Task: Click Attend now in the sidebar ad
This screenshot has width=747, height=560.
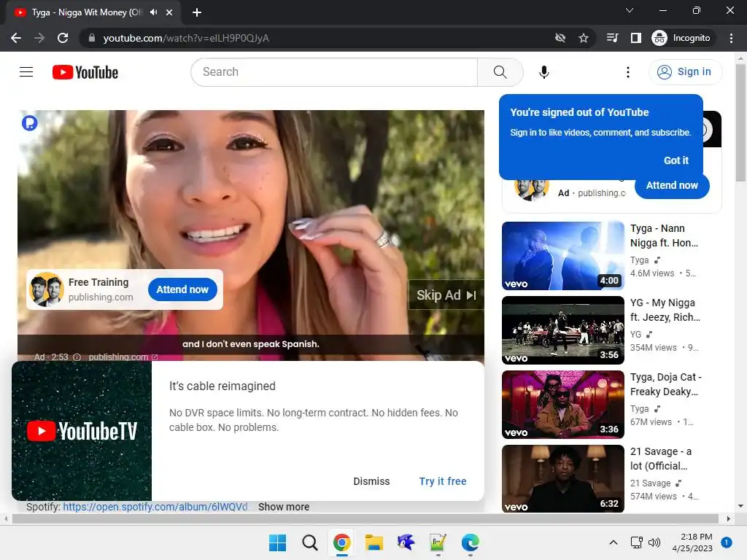Action: point(672,185)
